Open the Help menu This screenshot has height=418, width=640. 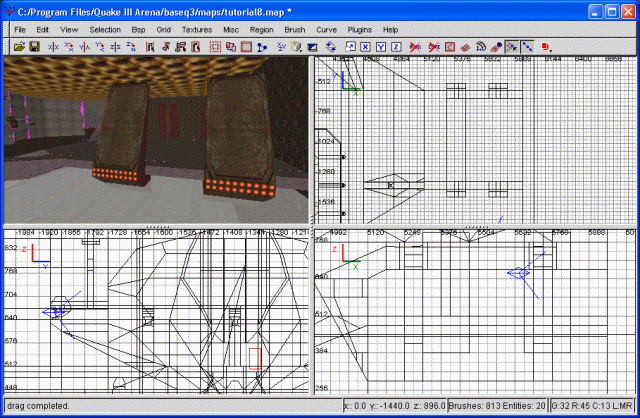[x=390, y=30]
